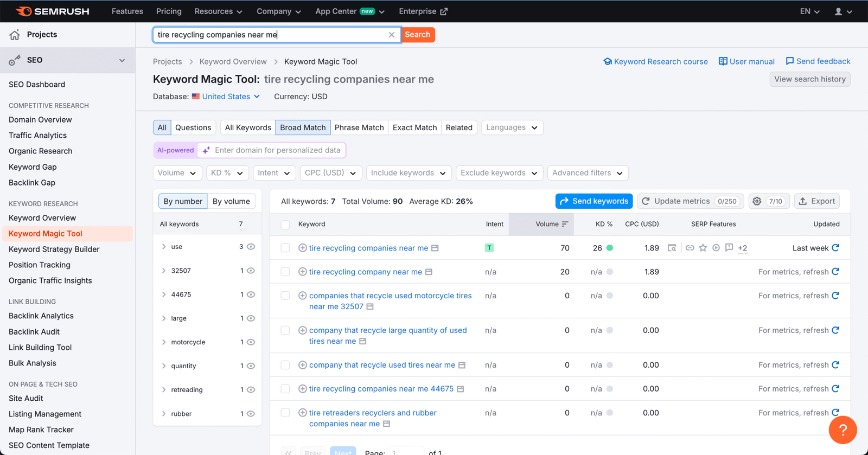
Task: Click Export button
Action: [x=817, y=201]
